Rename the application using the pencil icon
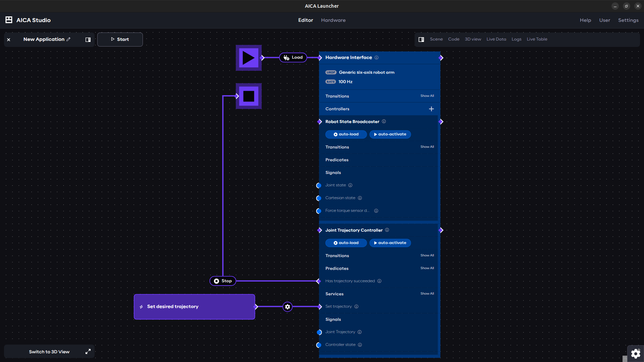This screenshot has width=644, height=362. (68, 39)
